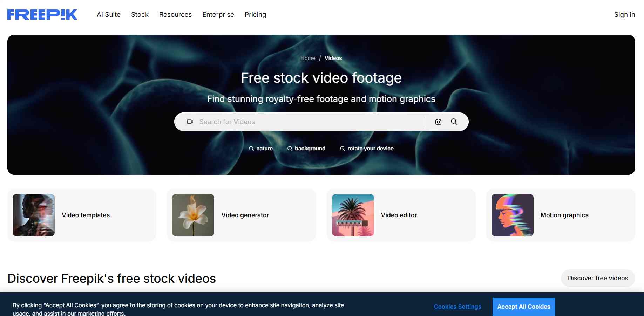644x316 pixels.
Task: Open the Video templates thumbnail image
Action: pos(34,215)
